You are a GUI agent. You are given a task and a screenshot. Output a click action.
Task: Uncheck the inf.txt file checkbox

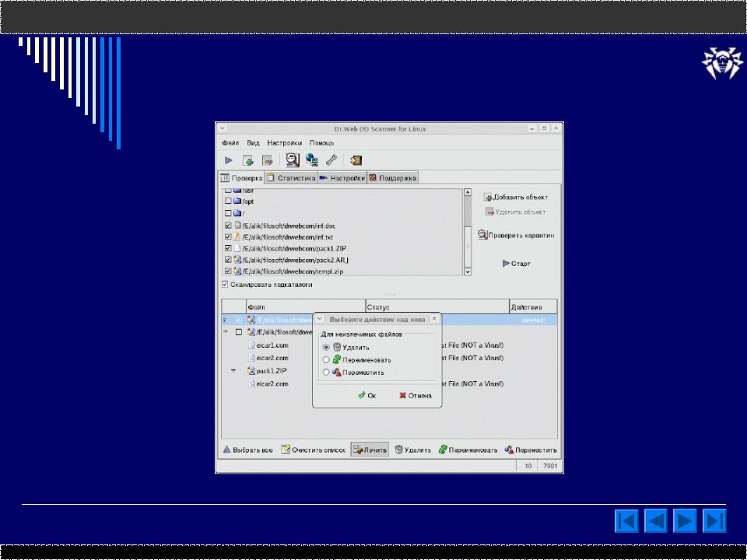click(228, 236)
